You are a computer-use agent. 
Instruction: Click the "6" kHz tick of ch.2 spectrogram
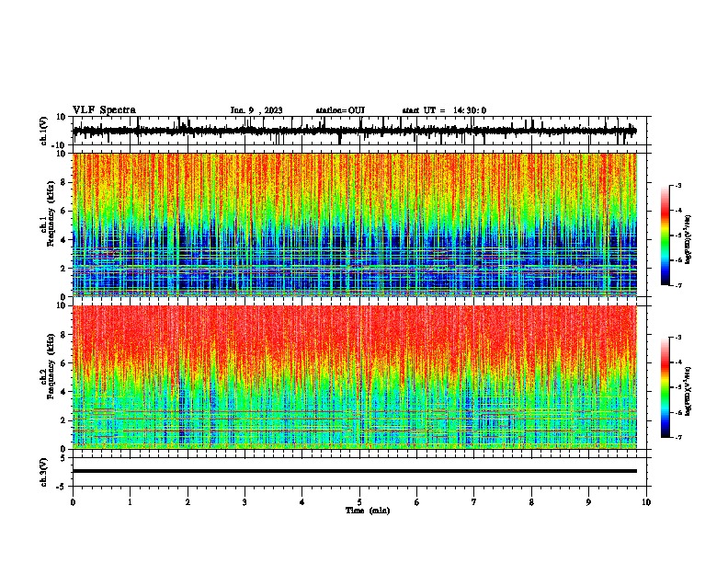click(63, 363)
